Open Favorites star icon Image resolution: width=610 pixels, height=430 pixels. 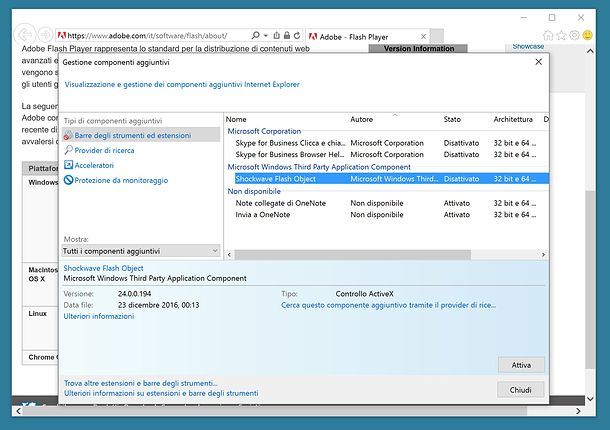pyautogui.click(x=561, y=35)
